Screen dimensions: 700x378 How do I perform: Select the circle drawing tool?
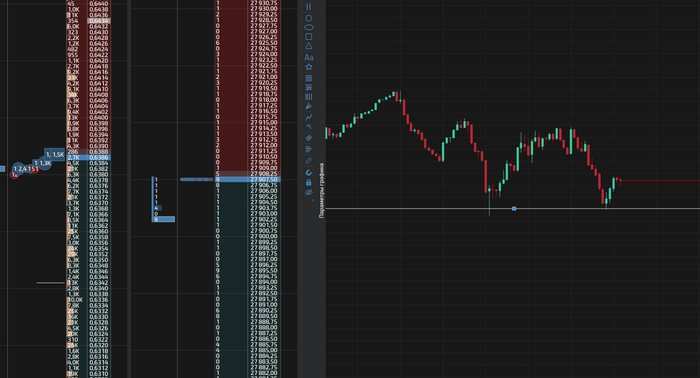[308, 18]
